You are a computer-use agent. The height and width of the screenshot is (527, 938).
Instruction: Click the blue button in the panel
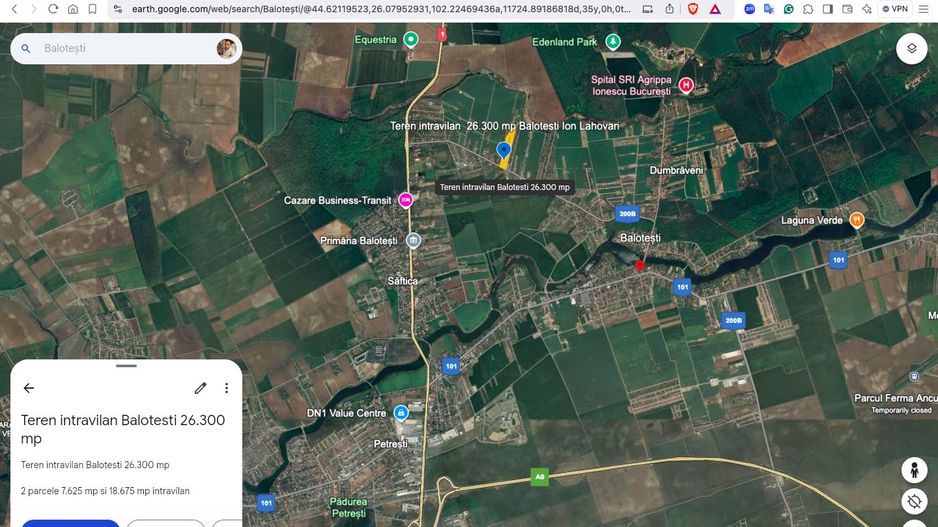(x=71, y=523)
